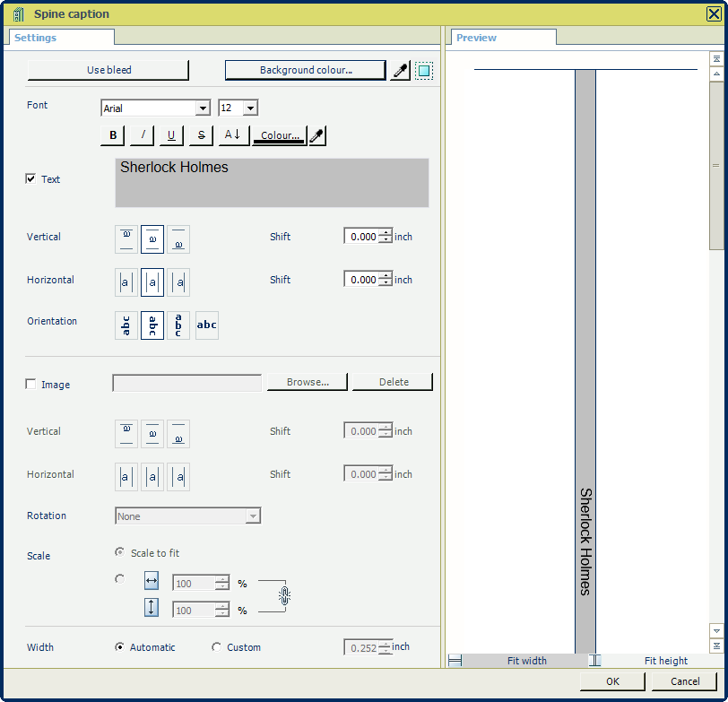This screenshot has height=702, width=728.
Task: Confirm the dialog with OK
Action: (x=612, y=681)
